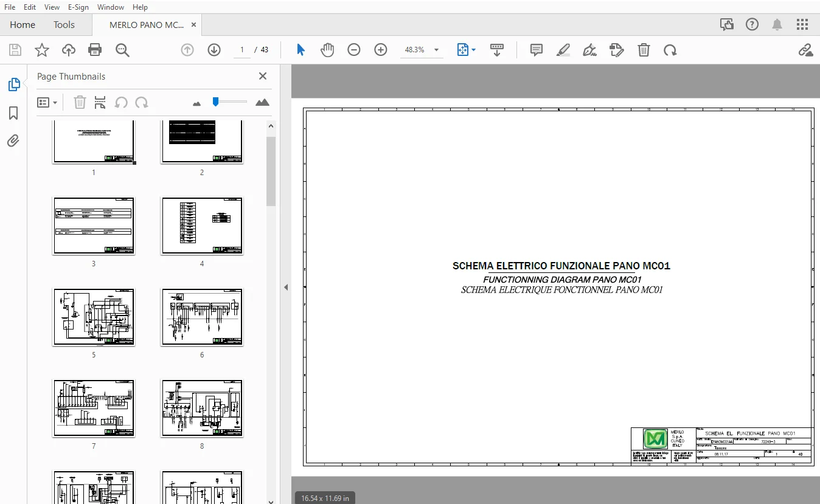Add a sticky note comment

pyautogui.click(x=537, y=50)
